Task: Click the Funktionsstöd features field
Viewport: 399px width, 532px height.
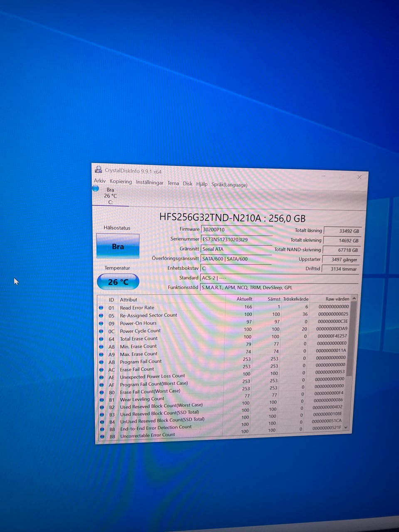Action: pos(280,287)
